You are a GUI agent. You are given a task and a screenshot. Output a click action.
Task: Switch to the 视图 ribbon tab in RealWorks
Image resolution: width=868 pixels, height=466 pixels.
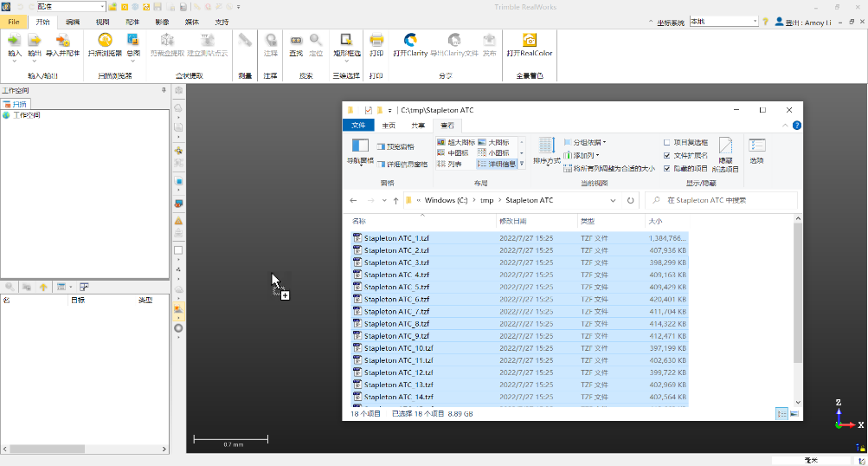tap(102, 22)
